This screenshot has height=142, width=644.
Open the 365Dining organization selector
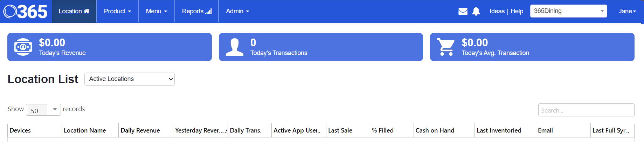click(568, 11)
